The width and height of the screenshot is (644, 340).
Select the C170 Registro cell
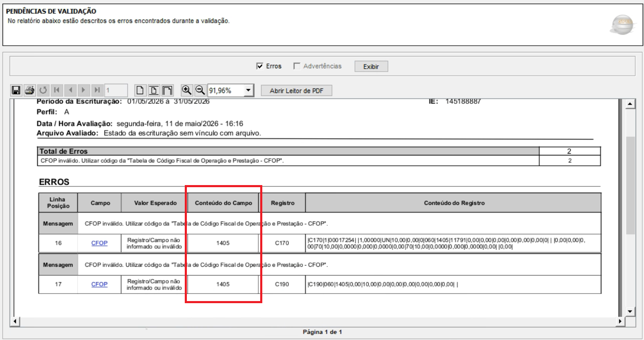click(282, 242)
